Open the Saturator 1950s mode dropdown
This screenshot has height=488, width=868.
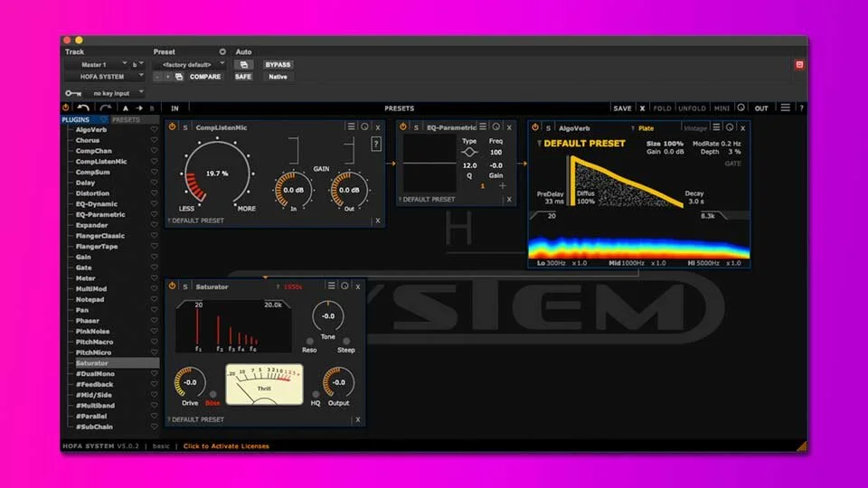289,286
